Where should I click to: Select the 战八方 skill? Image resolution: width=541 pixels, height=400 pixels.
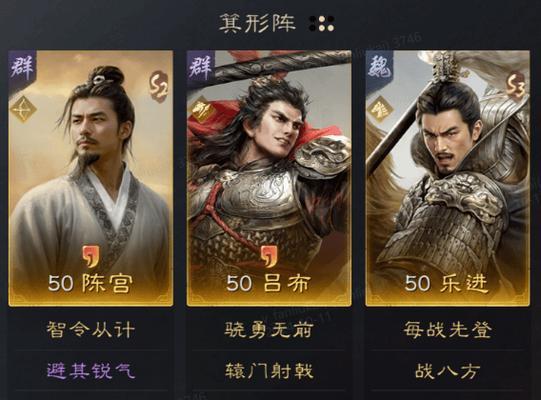click(448, 371)
